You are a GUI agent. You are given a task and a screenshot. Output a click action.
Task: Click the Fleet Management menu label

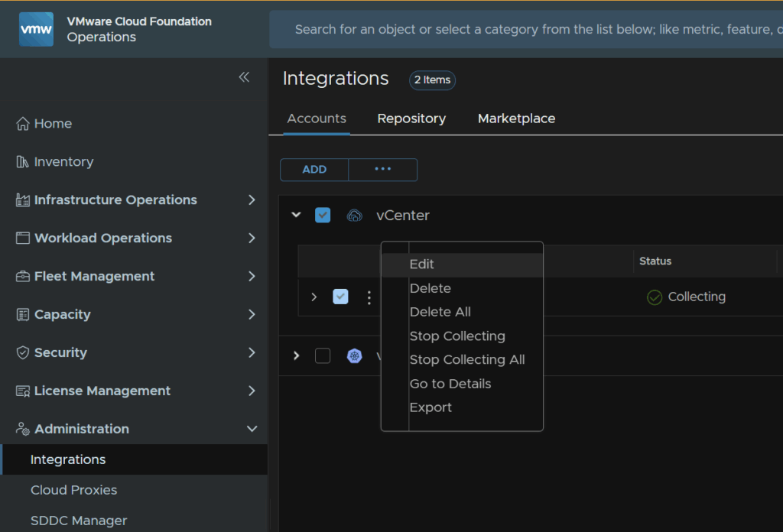[94, 276]
